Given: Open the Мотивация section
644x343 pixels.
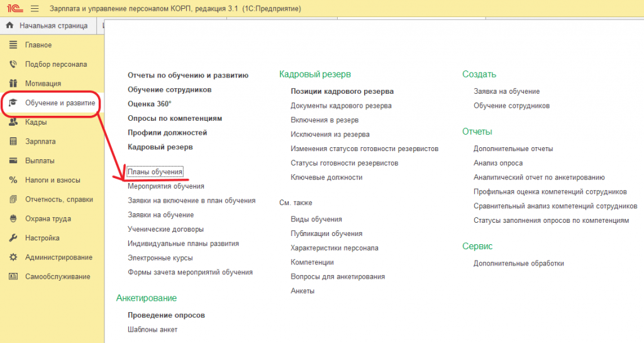Looking at the screenshot, I should [43, 83].
